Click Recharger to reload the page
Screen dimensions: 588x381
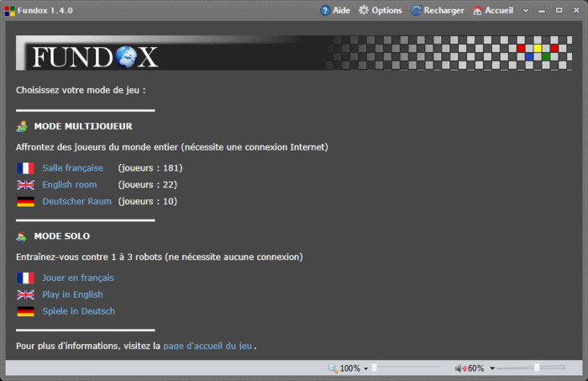(438, 10)
